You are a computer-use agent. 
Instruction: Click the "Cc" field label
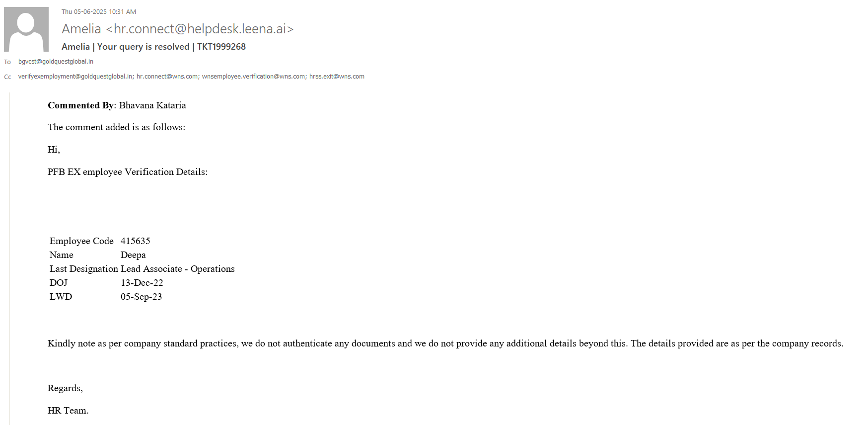[x=7, y=77]
